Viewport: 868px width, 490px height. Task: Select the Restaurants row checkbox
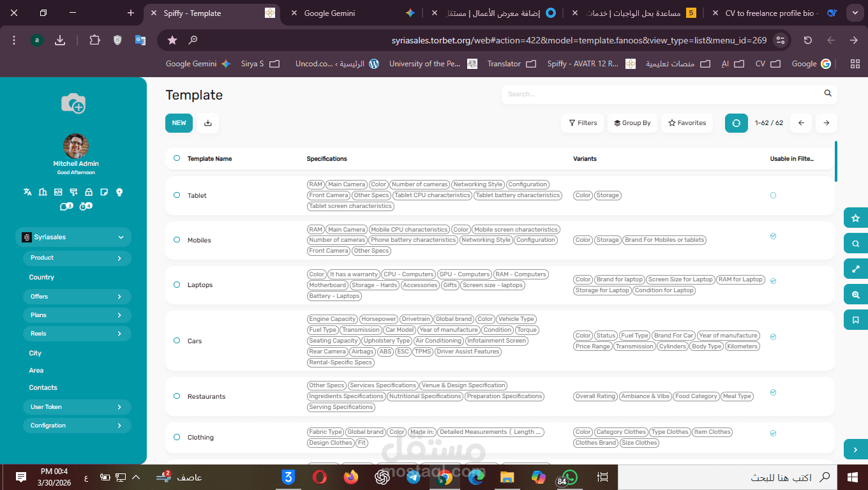point(177,396)
